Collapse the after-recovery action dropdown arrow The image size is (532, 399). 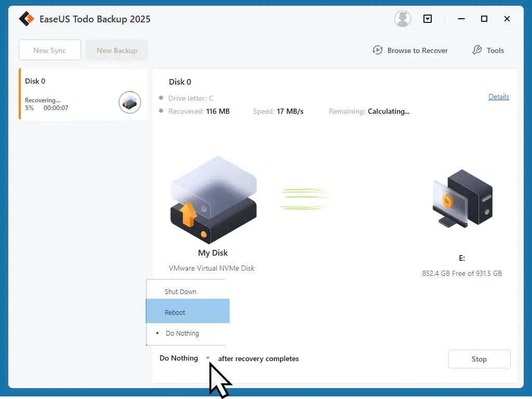tap(208, 358)
